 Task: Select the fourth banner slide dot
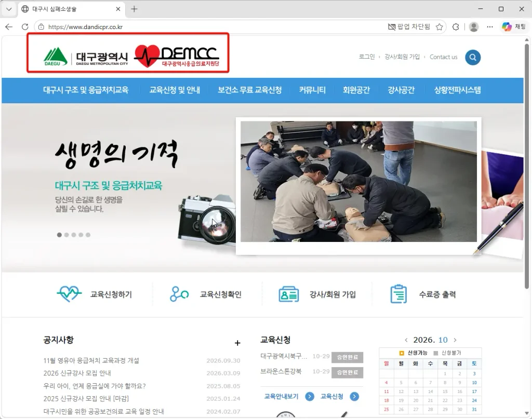tap(81, 235)
